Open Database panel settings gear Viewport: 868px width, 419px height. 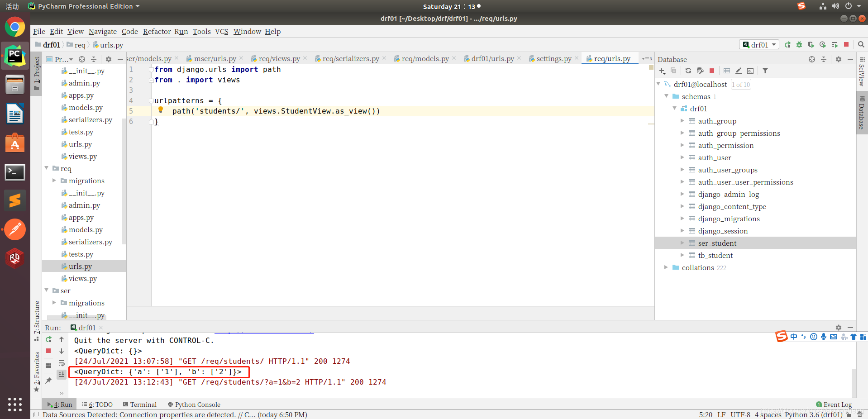(839, 59)
